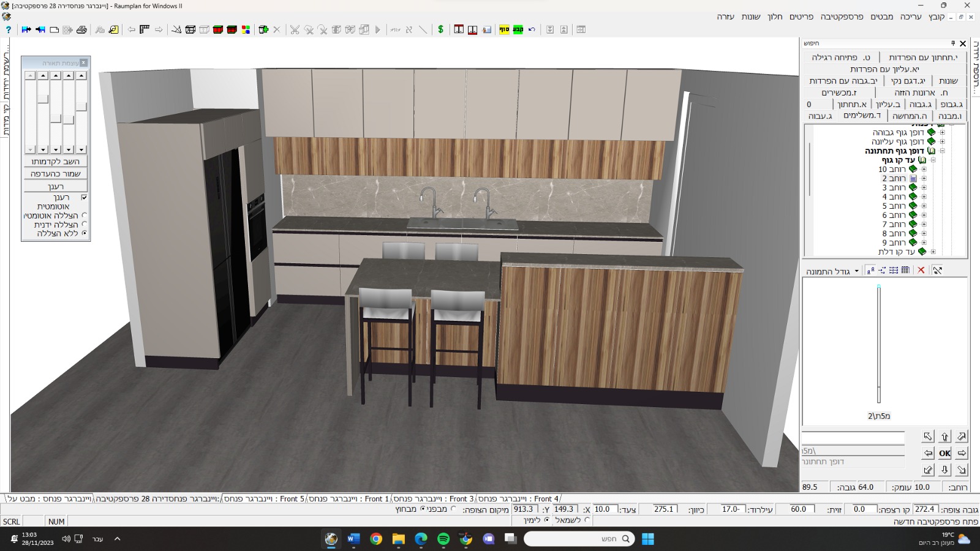The width and height of the screenshot is (980, 551).
Task: Open the קובץ menu
Action: click(x=937, y=17)
